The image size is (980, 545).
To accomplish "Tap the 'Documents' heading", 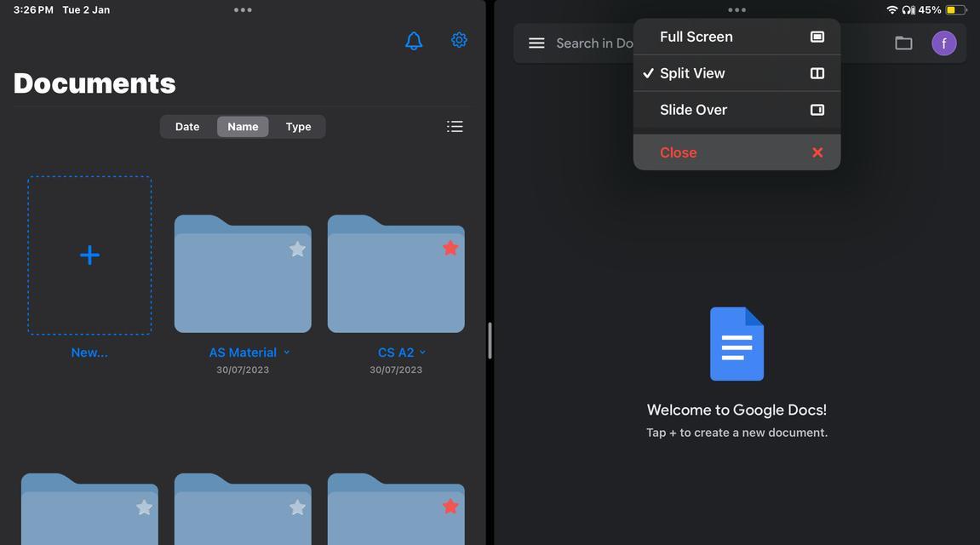I will click(95, 83).
